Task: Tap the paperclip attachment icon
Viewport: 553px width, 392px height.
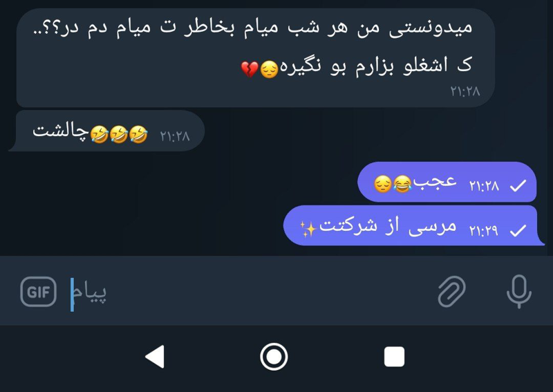Action: click(451, 292)
